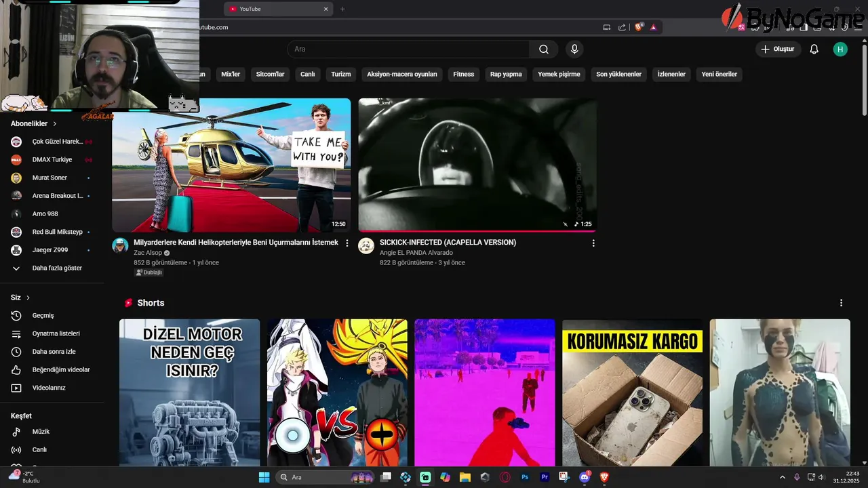Play the golden helicopter video thumbnail
This screenshot has height=488, width=868.
coord(231,165)
